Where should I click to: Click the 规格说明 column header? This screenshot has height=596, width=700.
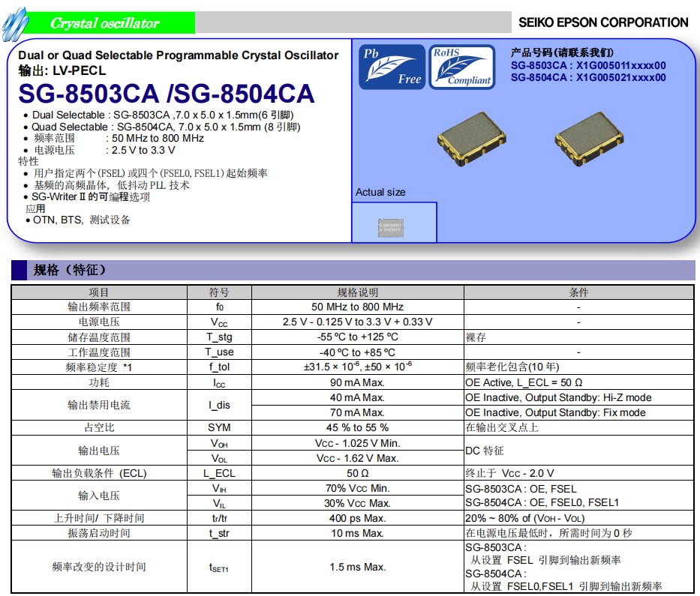click(x=358, y=292)
